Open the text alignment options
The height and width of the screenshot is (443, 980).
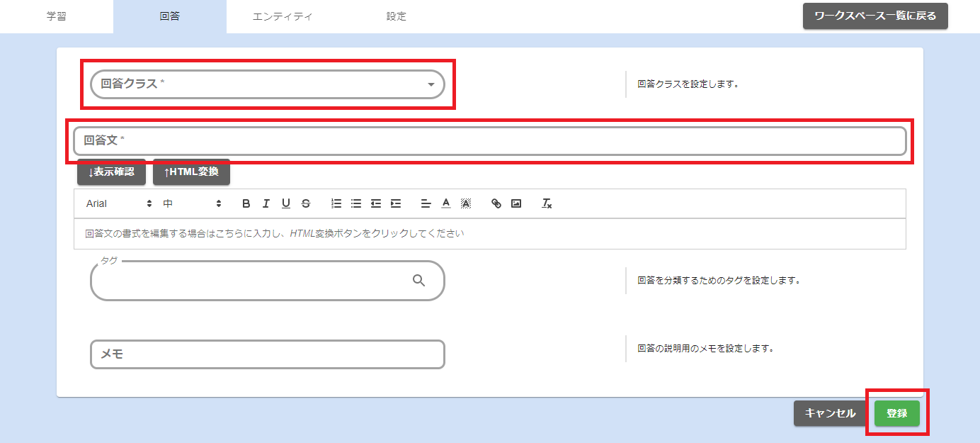coord(426,203)
